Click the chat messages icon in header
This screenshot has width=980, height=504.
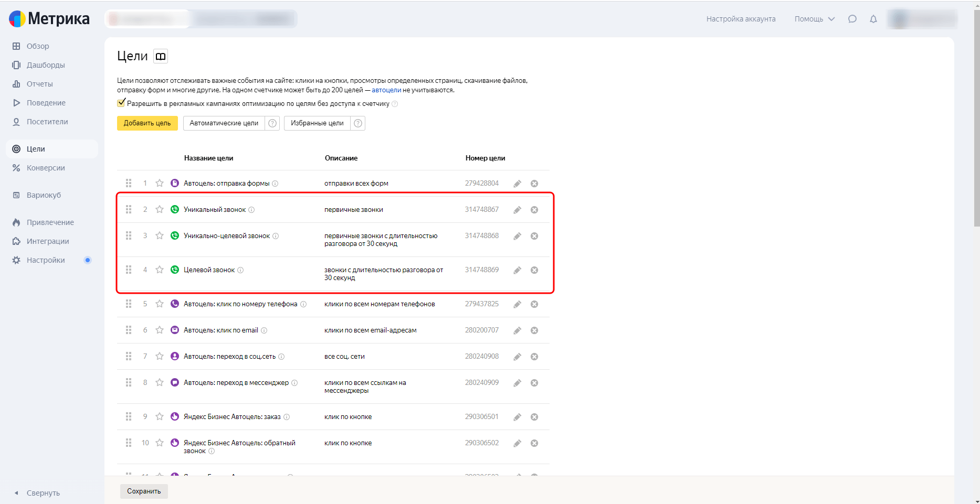point(852,19)
